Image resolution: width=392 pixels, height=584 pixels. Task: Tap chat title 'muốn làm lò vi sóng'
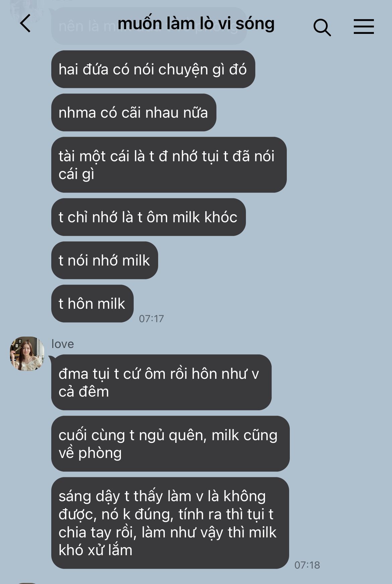pos(196,24)
